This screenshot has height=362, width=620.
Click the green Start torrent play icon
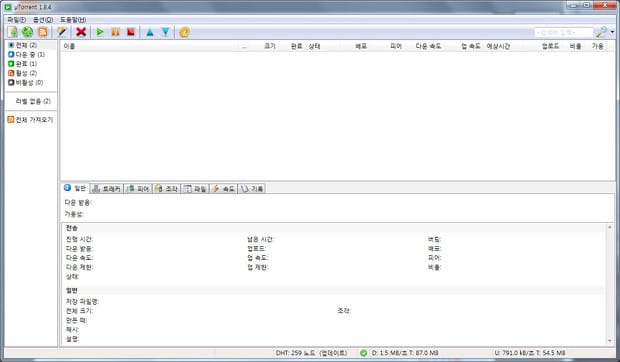(x=100, y=32)
